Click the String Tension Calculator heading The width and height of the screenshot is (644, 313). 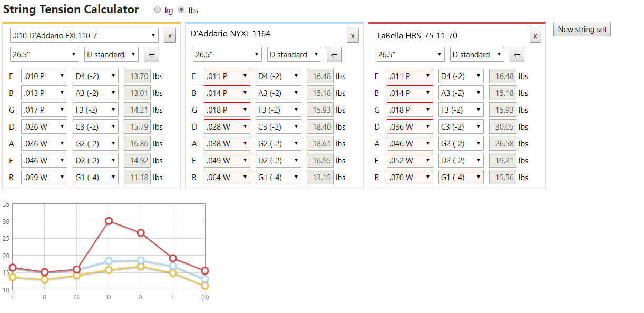[71, 9]
